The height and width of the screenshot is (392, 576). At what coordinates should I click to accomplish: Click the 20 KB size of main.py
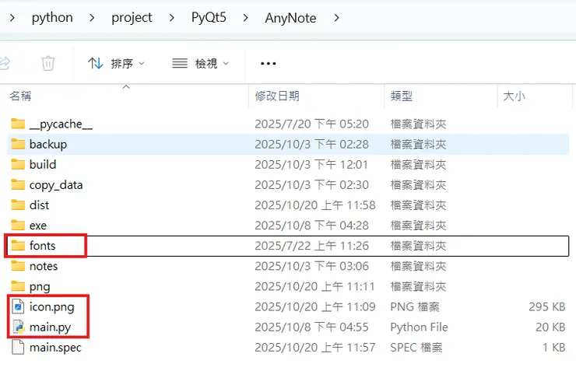tap(550, 327)
